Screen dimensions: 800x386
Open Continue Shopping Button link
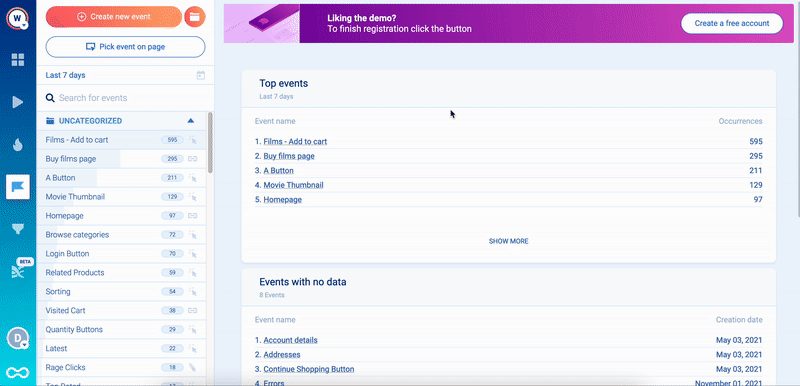coord(309,369)
